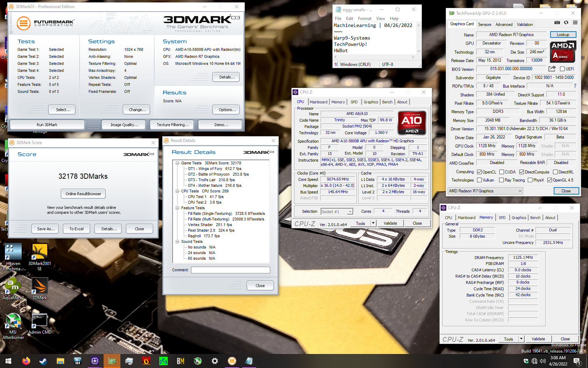The image size is (588, 368).
Task: Click the BIOS export share icon in GPU-Z
Action: pos(552,69)
